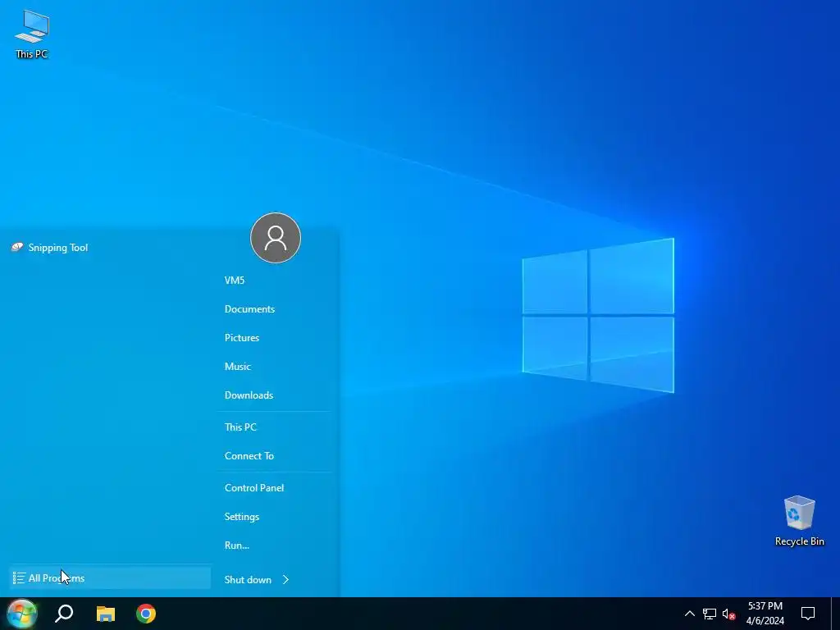Click the Shut down button
This screenshot has width=840, height=630.
[x=248, y=580]
